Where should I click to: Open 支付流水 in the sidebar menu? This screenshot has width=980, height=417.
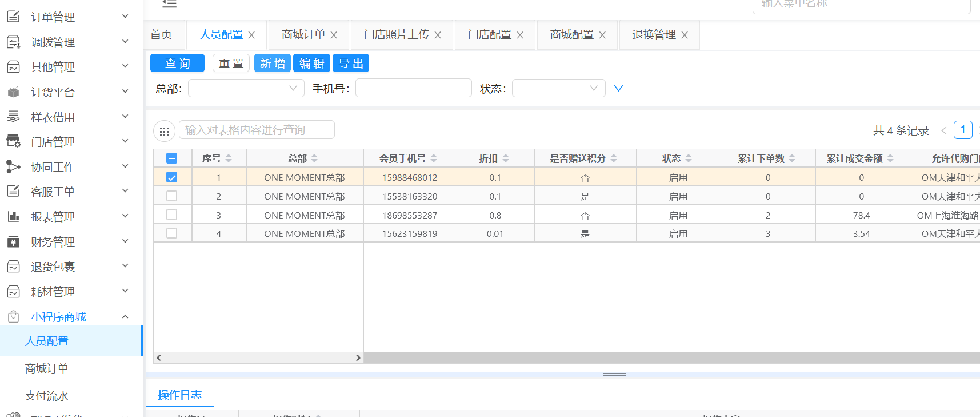pyautogui.click(x=47, y=396)
